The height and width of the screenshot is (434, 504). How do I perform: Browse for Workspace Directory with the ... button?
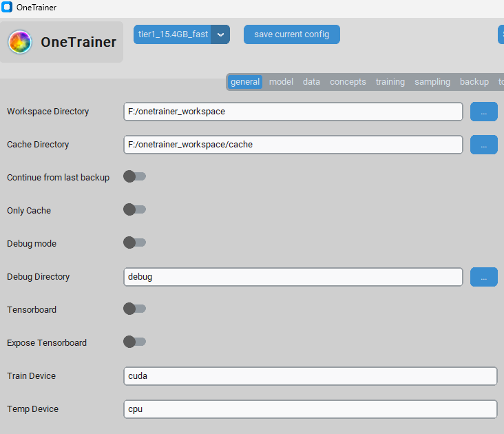point(484,112)
